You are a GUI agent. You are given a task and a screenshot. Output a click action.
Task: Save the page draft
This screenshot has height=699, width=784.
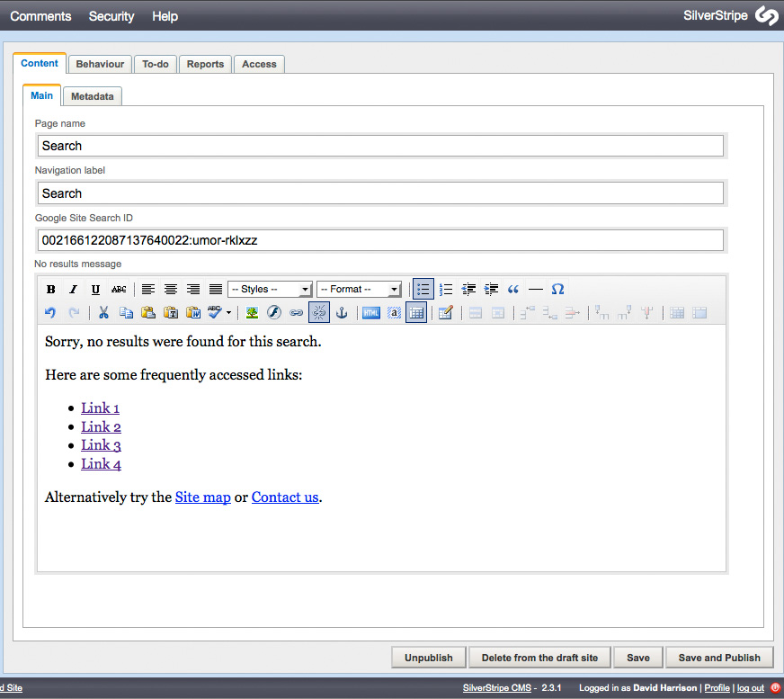pos(638,658)
